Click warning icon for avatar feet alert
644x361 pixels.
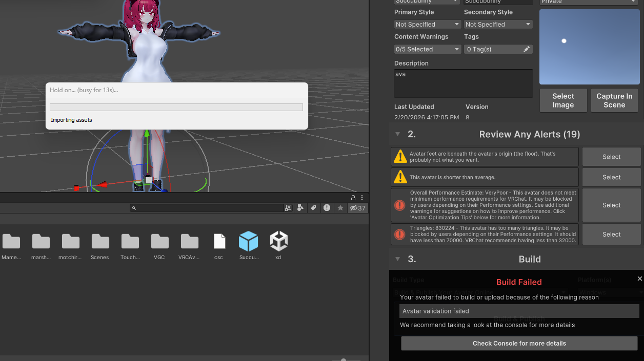(400, 157)
